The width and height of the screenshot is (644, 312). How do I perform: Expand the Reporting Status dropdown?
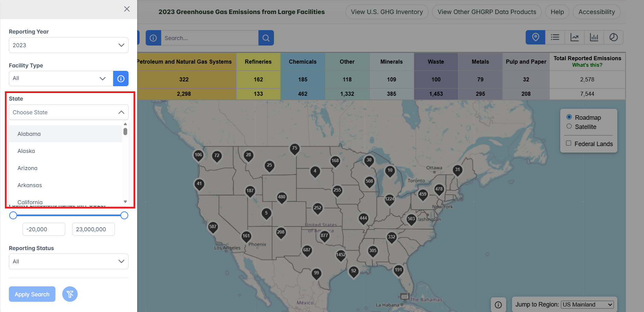coord(68,261)
